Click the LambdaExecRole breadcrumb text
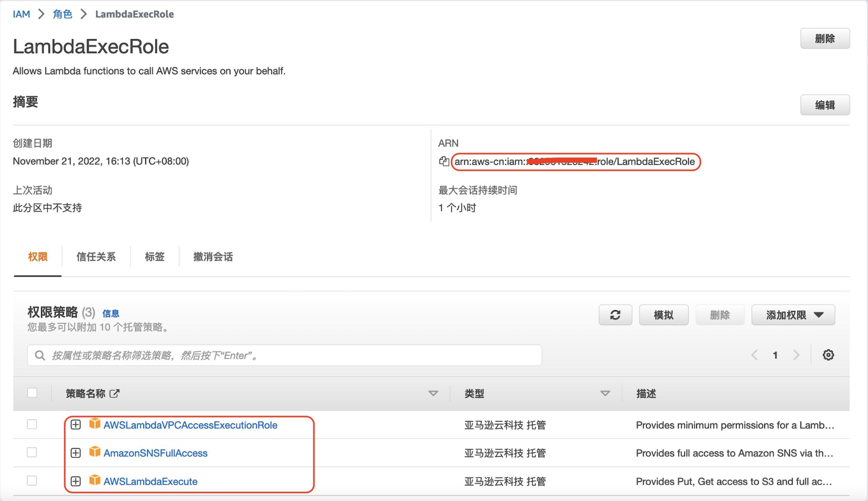Screen dimensions: 868x501 tap(135, 14)
